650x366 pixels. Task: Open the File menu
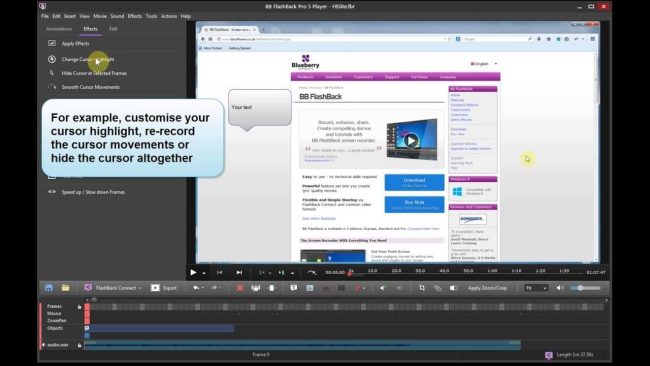(x=45, y=16)
